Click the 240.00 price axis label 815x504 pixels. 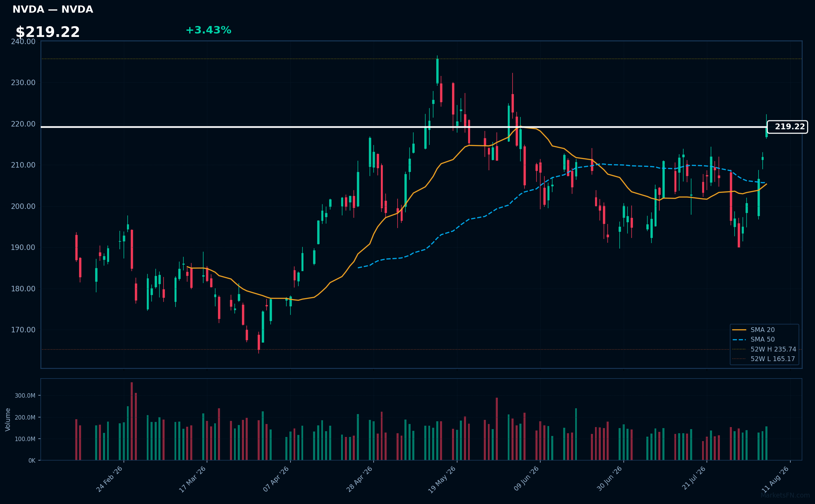point(23,42)
